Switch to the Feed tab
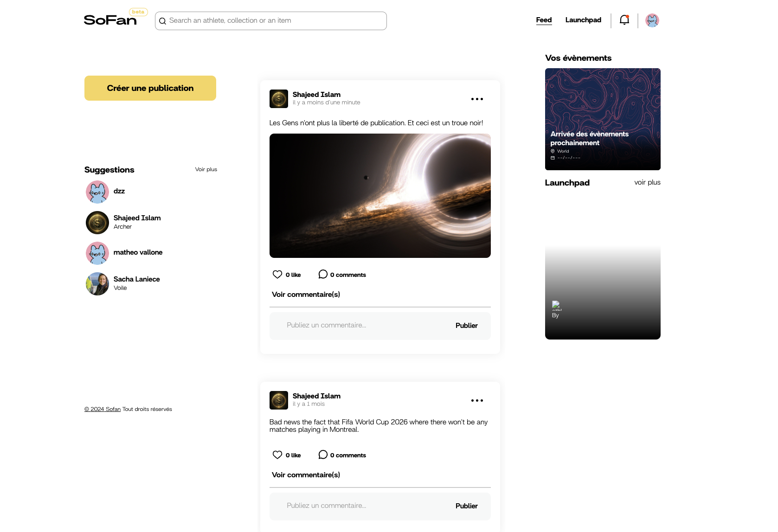 [x=544, y=20]
